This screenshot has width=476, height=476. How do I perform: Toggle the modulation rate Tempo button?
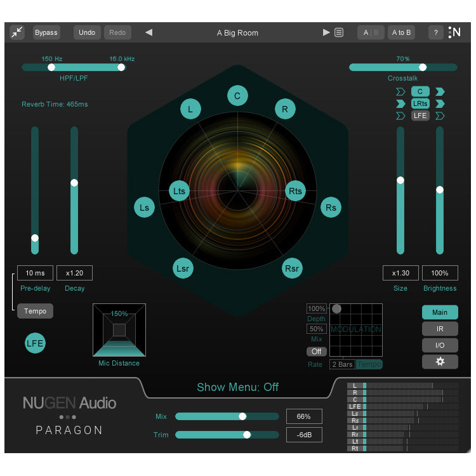coord(369,364)
